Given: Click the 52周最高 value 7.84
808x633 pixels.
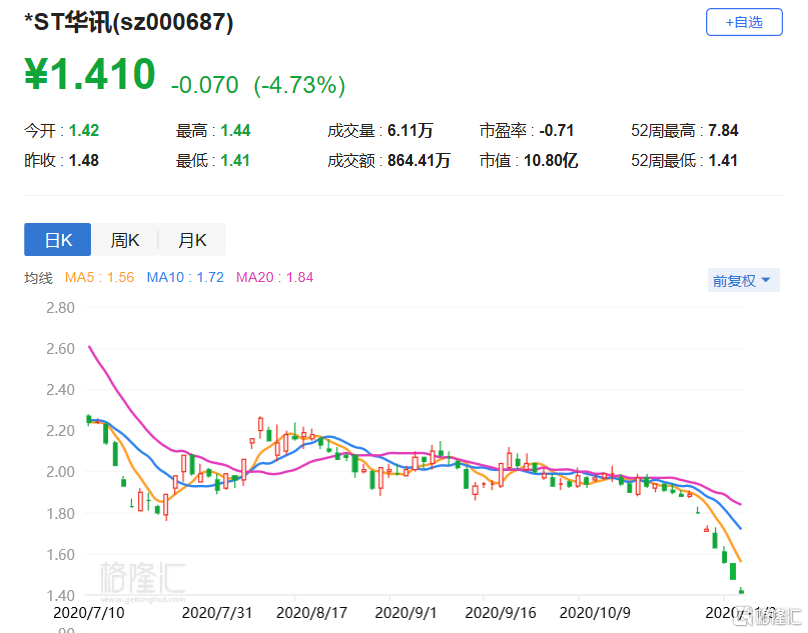Looking at the screenshot, I should coord(723,130).
